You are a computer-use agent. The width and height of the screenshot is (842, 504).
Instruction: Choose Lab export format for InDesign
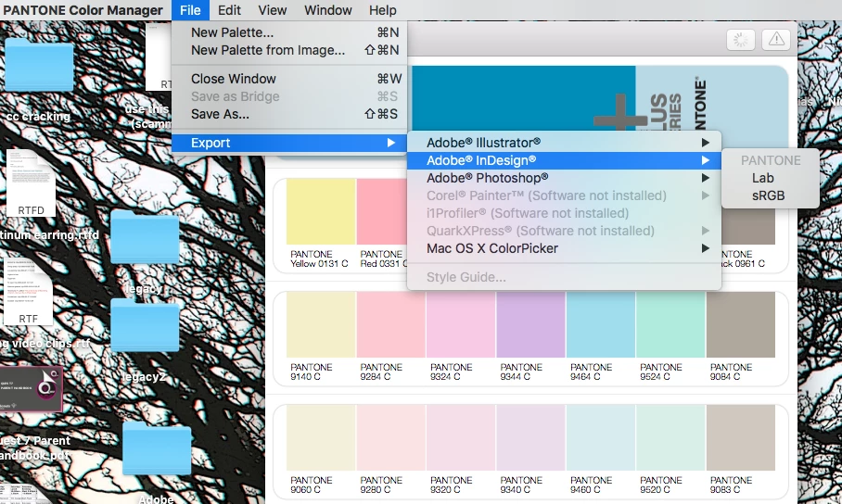click(770, 178)
